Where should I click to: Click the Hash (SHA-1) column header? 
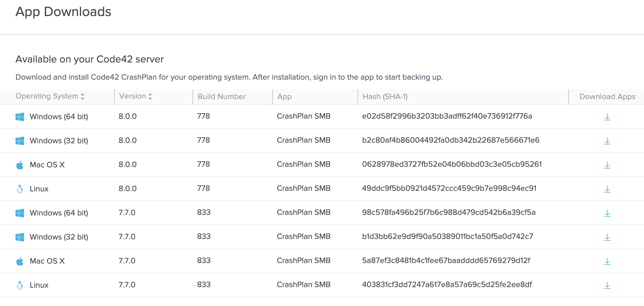pyautogui.click(x=385, y=97)
